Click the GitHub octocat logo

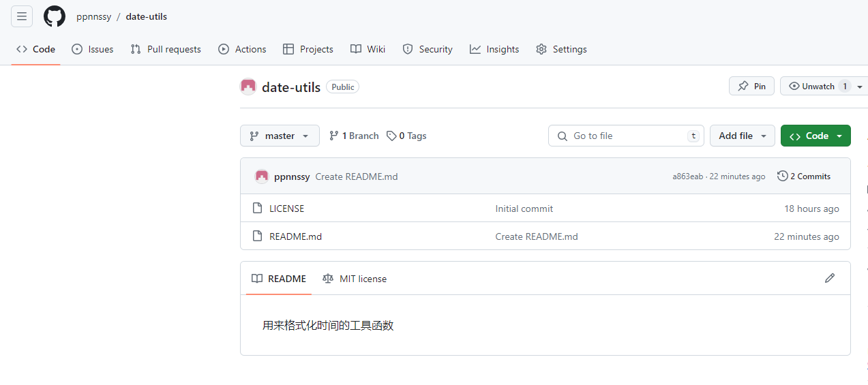coord(55,16)
